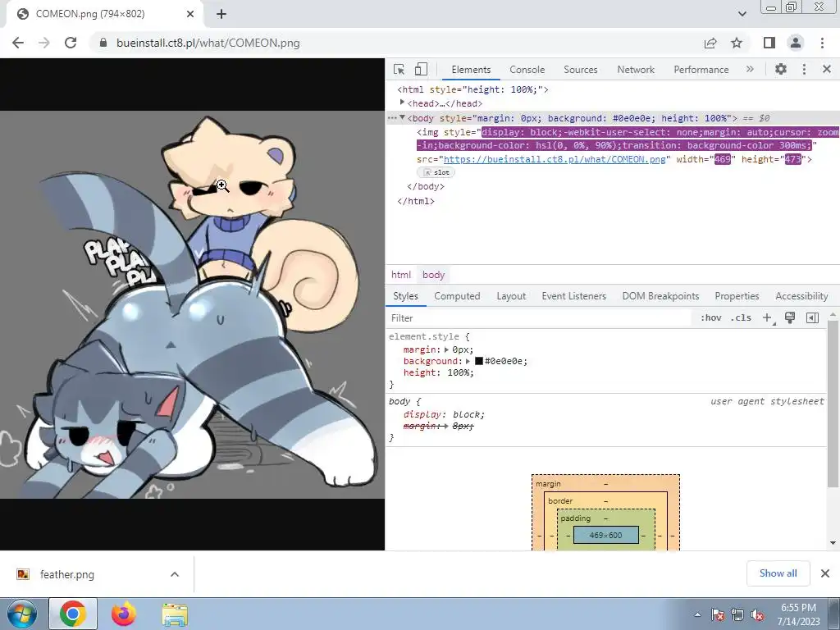This screenshot has width=840, height=630.
Task: Open the Layout pane tab
Action: [511, 295]
